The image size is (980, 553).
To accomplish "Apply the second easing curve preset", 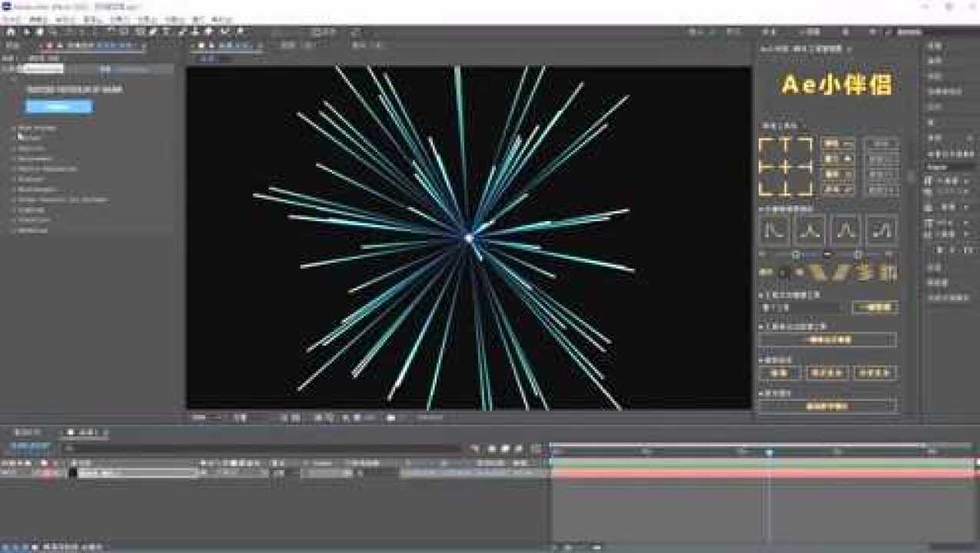I will (810, 230).
